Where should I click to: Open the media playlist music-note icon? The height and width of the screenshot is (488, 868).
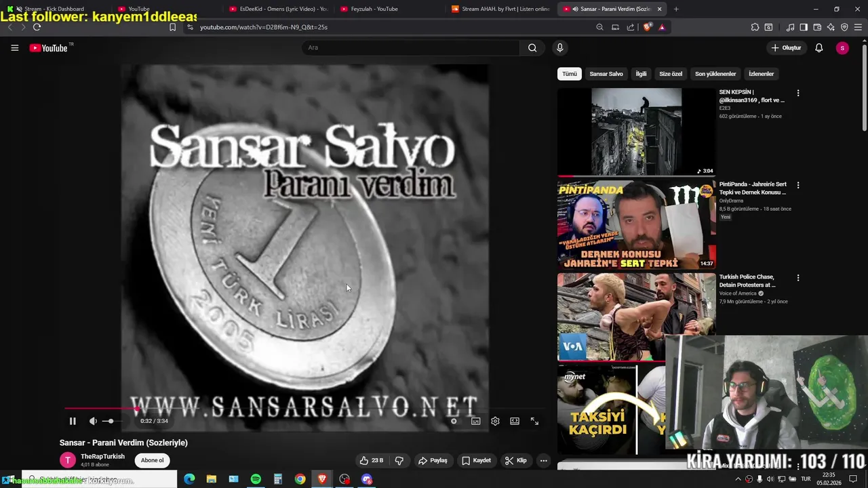790,27
